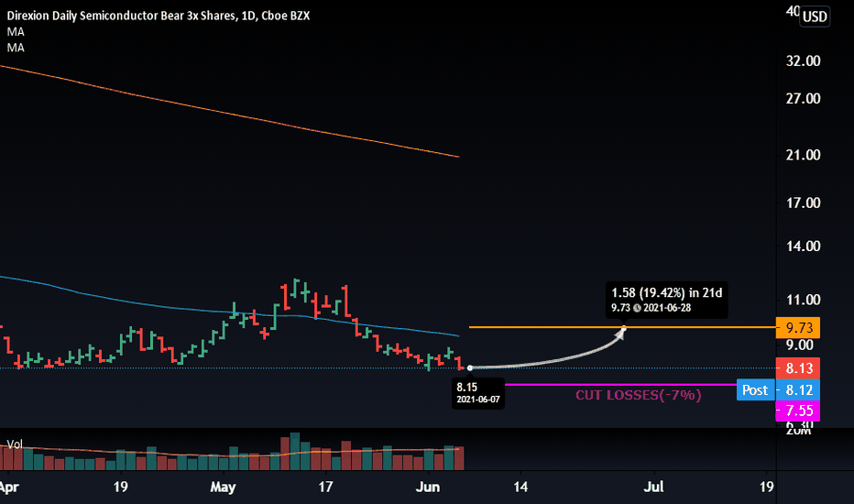Click the USD currency button
Screen dimensions: 854x504
(815, 16)
